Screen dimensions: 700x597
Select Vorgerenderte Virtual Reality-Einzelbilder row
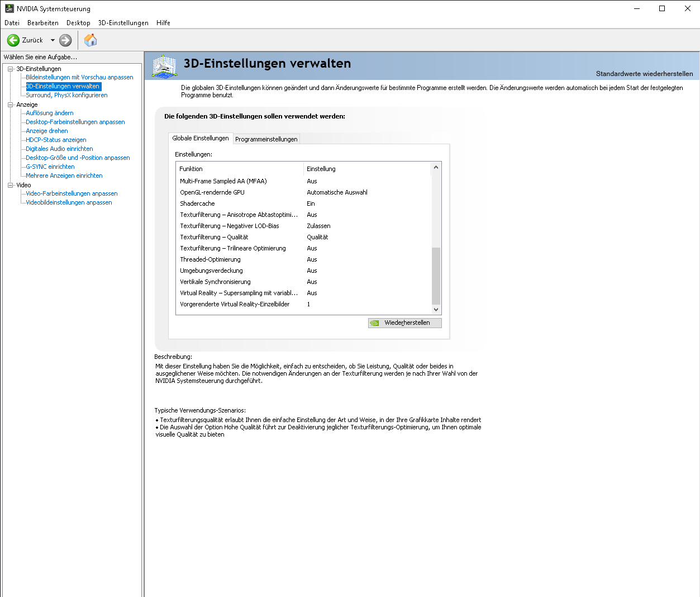coord(304,304)
